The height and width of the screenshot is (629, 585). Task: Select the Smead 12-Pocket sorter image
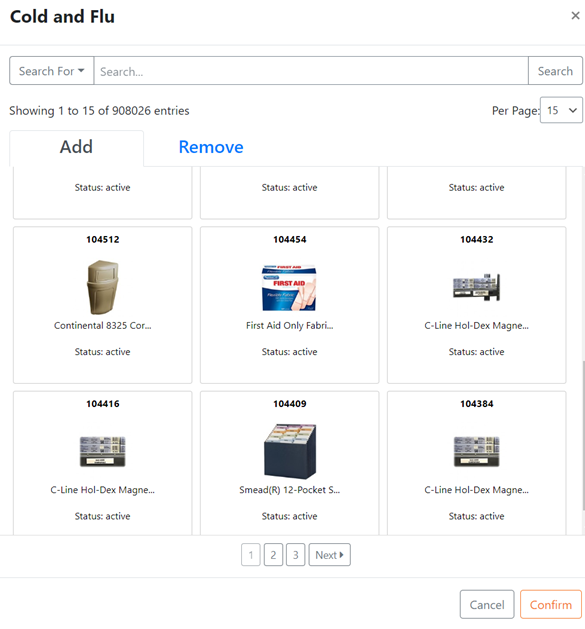290,451
